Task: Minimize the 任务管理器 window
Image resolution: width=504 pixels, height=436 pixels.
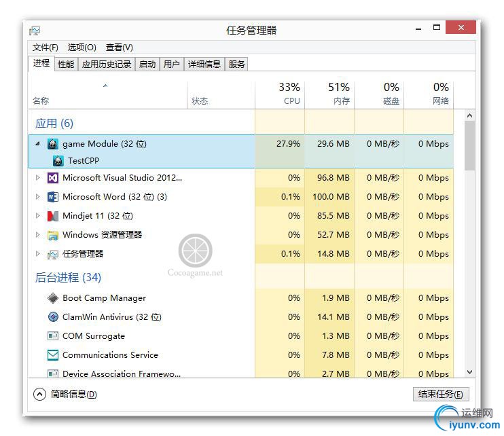Action: point(418,29)
